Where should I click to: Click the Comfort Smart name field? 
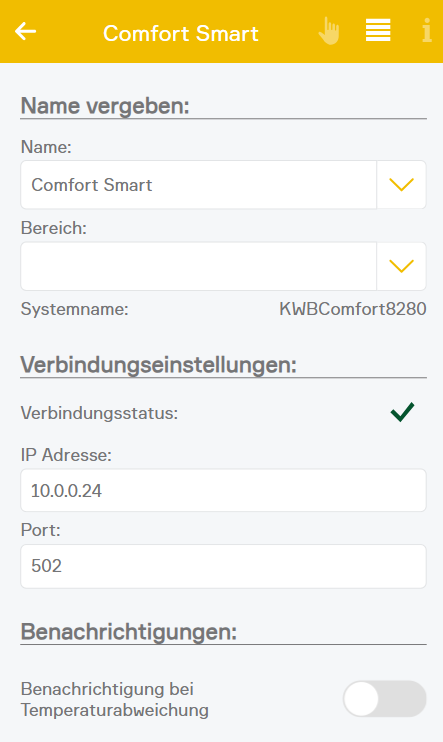199,185
